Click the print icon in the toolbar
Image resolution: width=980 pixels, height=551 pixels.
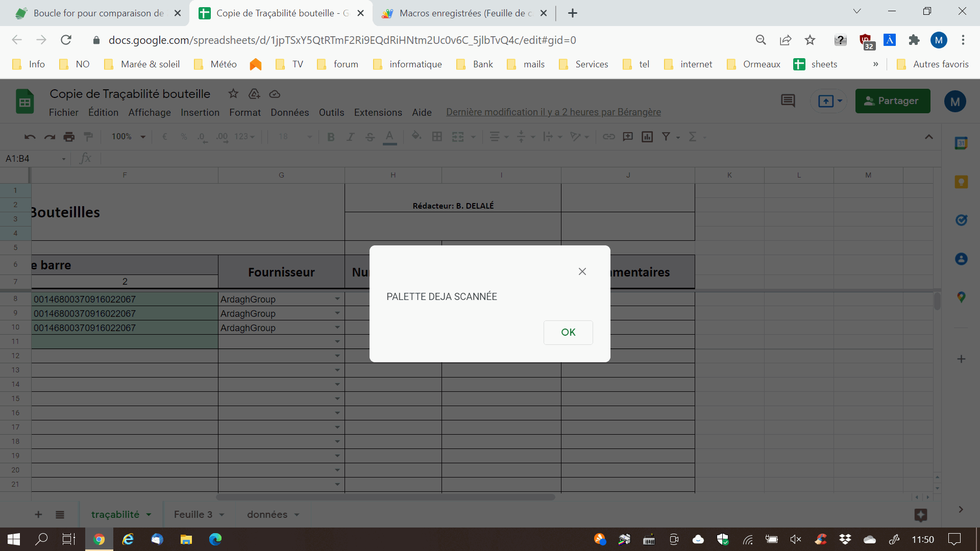[69, 137]
